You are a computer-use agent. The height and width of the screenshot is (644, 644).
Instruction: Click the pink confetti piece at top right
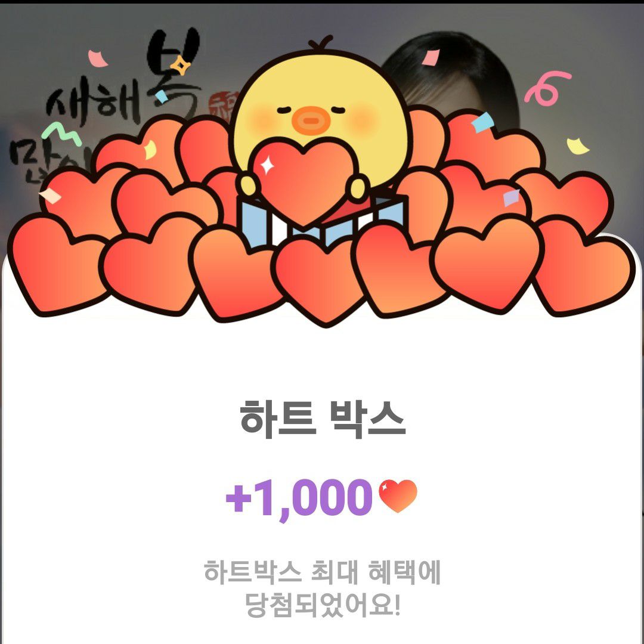coord(431,57)
